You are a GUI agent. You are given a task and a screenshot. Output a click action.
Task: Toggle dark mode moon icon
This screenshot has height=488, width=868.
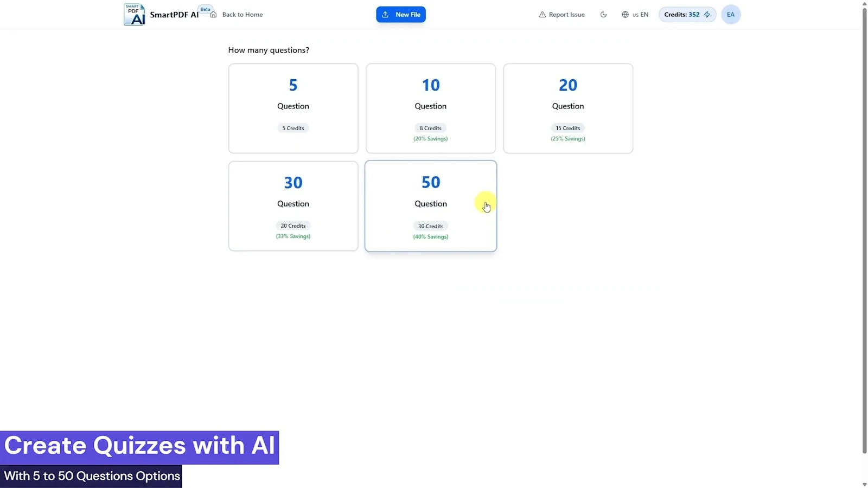603,15
